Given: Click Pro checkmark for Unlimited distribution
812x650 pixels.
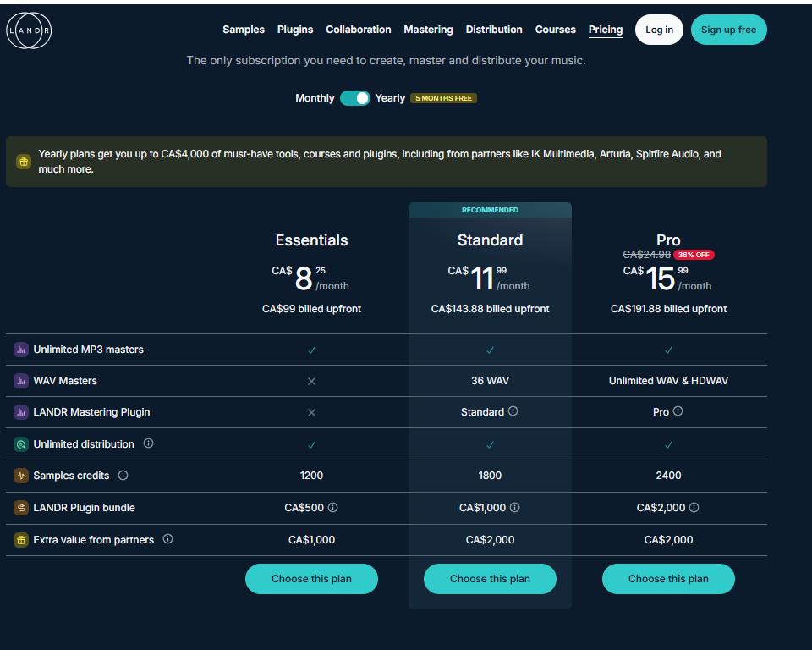Looking at the screenshot, I should pyautogui.click(x=668, y=444).
